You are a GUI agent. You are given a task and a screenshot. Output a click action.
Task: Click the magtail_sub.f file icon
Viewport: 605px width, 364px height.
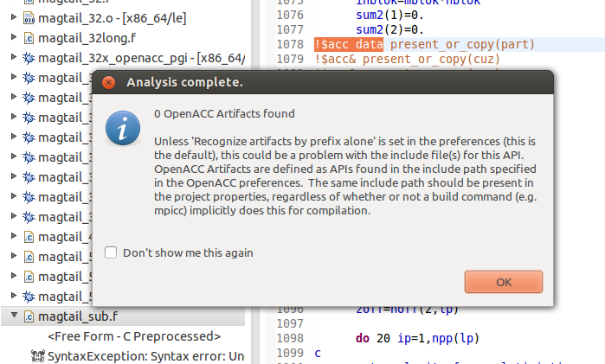[29, 316]
